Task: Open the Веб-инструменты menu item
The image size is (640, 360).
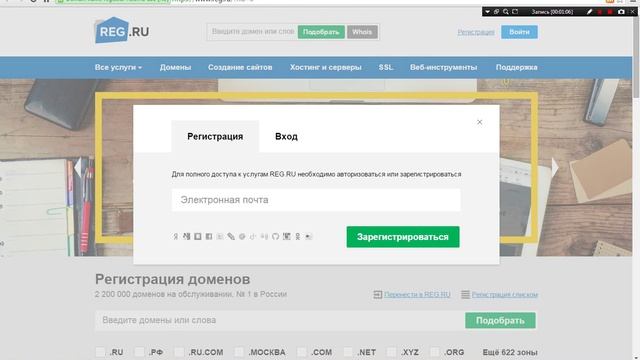Action: pyautogui.click(x=443, y=67)
